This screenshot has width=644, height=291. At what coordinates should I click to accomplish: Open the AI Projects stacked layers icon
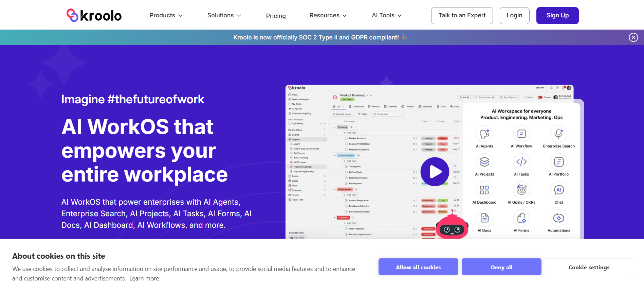point(484,162)
